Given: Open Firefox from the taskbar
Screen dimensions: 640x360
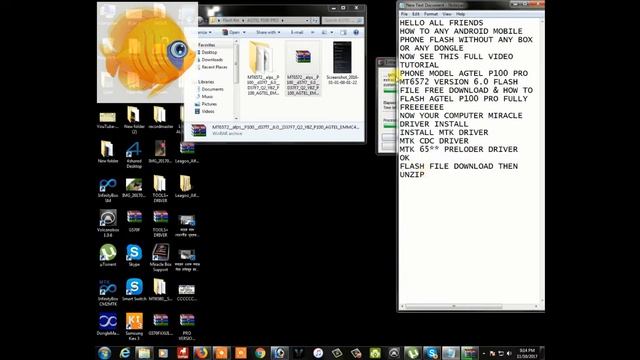Looking at the screenshot, I should 201,353.
